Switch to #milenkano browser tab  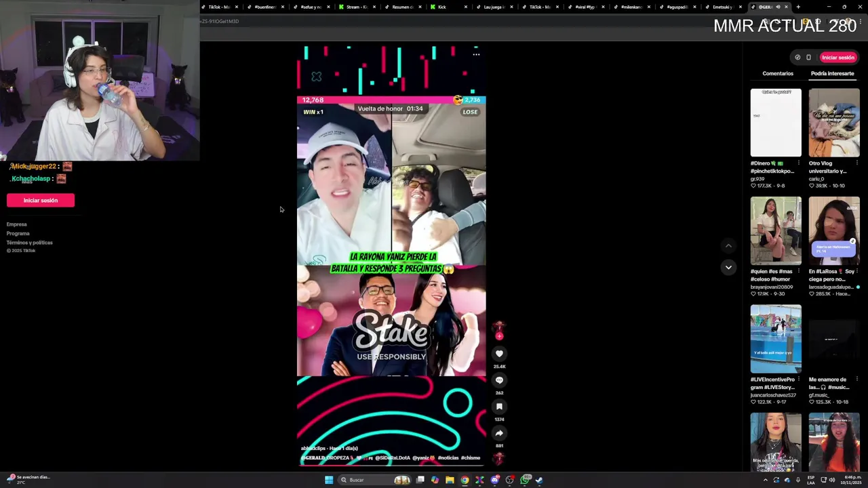tap(631, 7)
